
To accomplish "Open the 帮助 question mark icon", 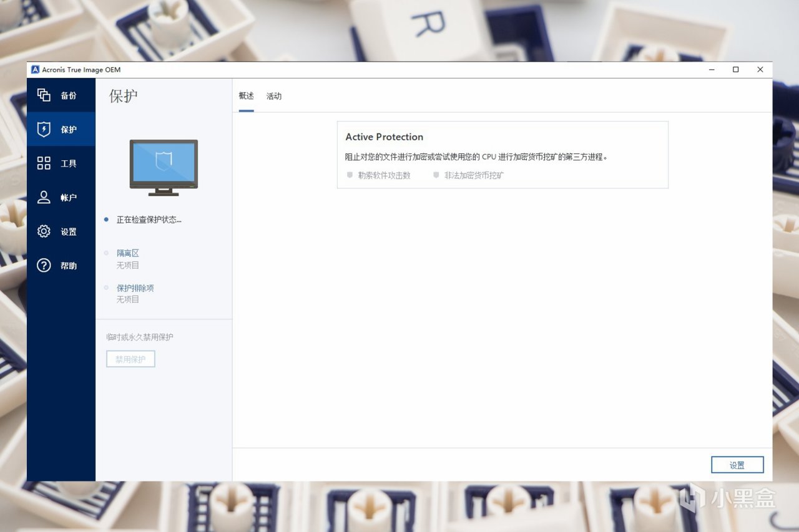I will point(44,266).
